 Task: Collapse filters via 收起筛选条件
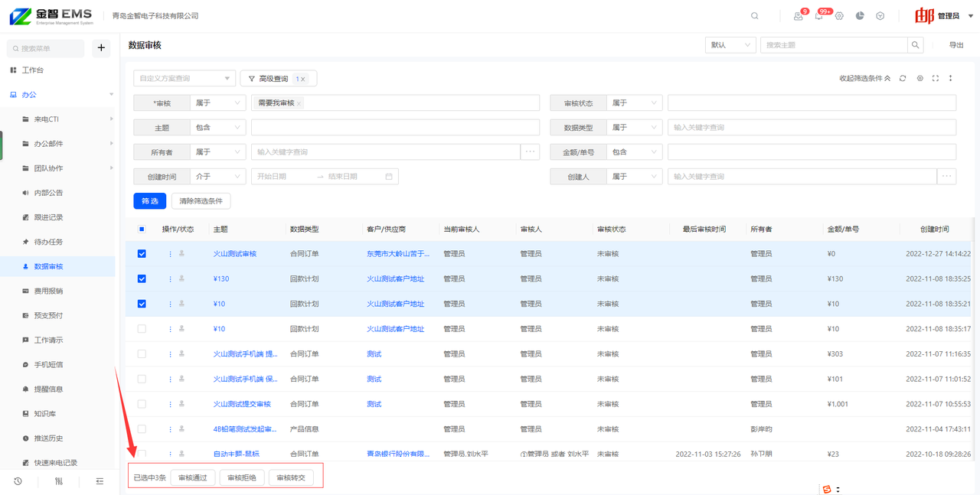pos(865,78)
